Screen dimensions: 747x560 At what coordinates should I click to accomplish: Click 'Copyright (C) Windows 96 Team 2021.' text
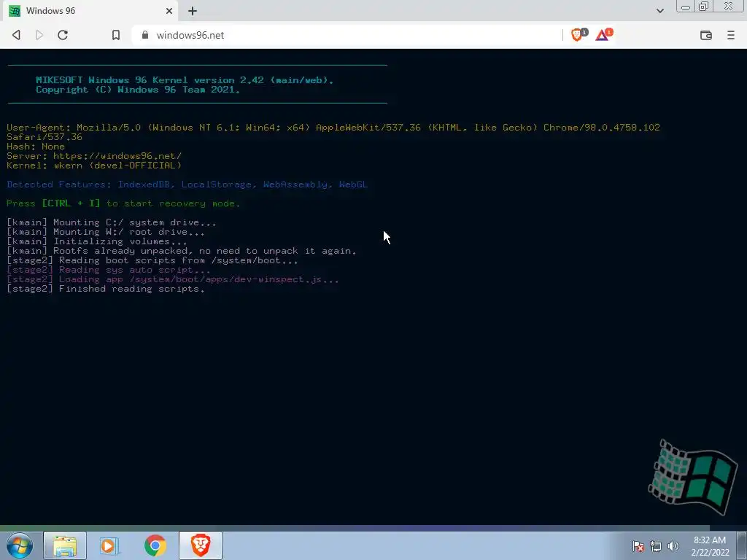click(138, 90)
